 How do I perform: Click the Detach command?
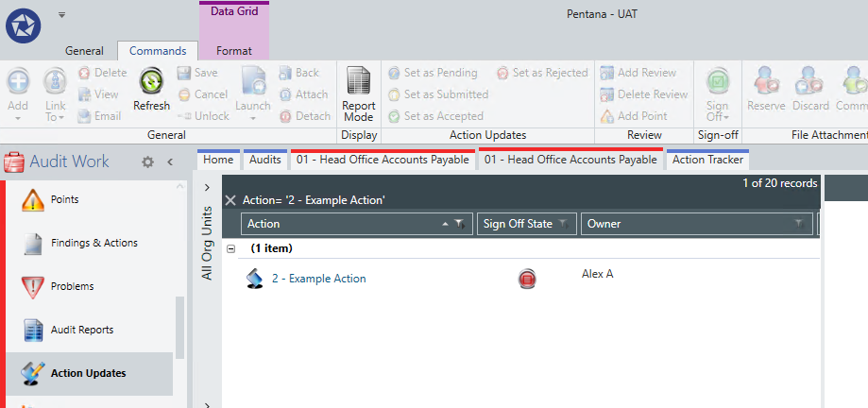[x=305, y=116]
